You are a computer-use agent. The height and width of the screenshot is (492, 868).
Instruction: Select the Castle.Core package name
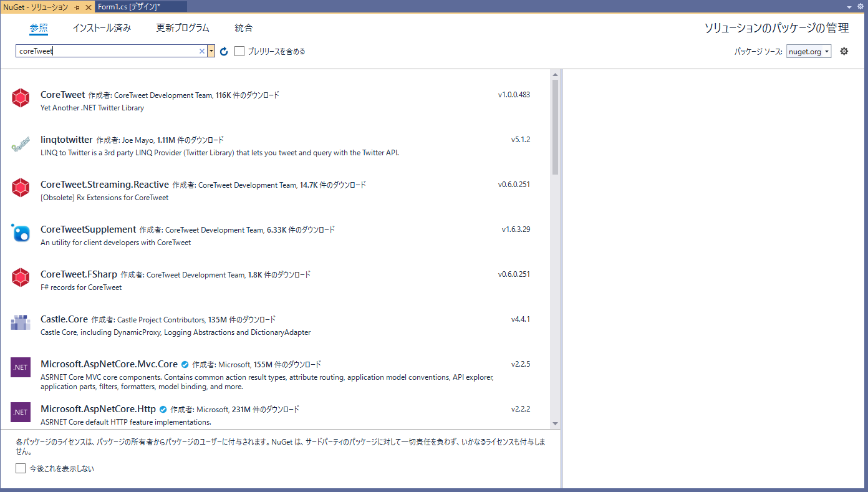pyautogui.click(x=64, y=319)
